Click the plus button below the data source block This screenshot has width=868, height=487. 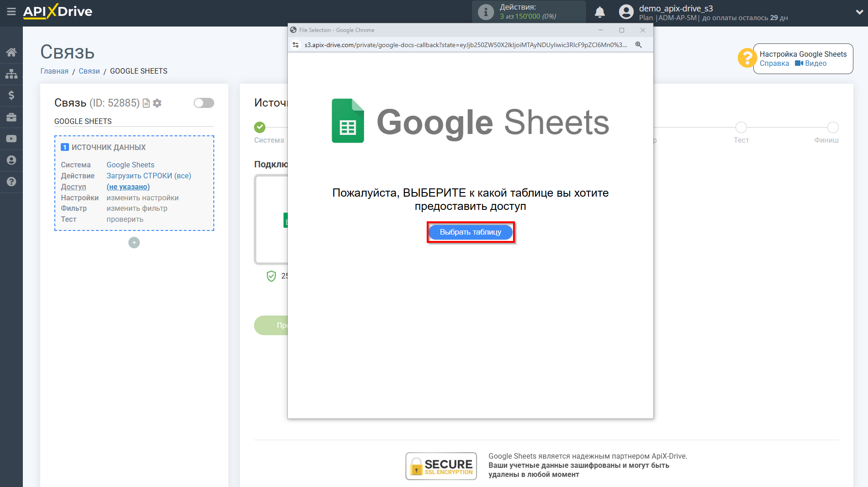(133, 242)
